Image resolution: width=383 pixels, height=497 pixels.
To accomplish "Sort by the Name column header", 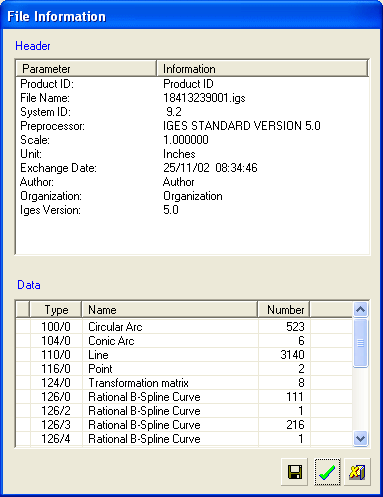I will [170, 310].
